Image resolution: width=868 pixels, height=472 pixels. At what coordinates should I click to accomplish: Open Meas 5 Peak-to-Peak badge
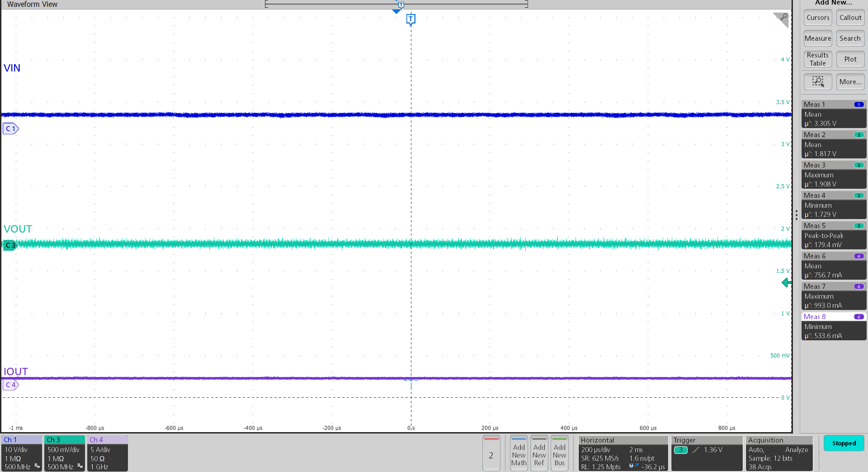pos(834,235)
